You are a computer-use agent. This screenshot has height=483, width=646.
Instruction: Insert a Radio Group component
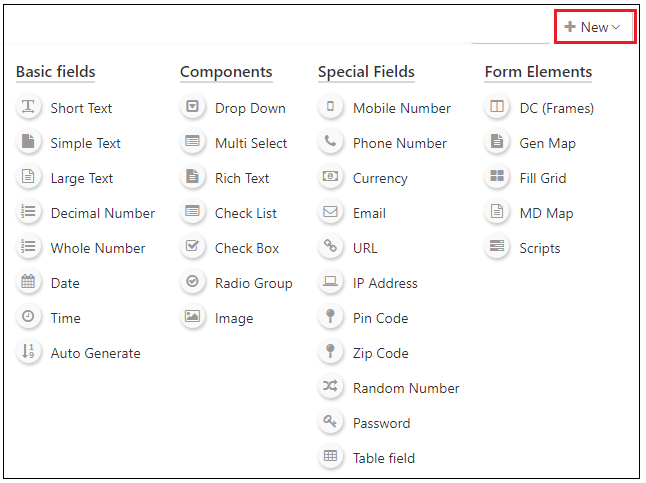253,283
